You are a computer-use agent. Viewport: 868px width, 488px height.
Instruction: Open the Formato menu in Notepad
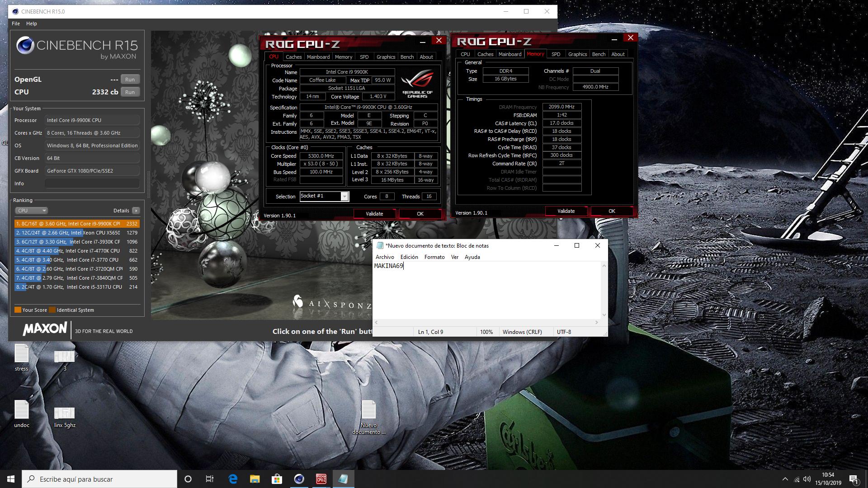tap(434, 257)
